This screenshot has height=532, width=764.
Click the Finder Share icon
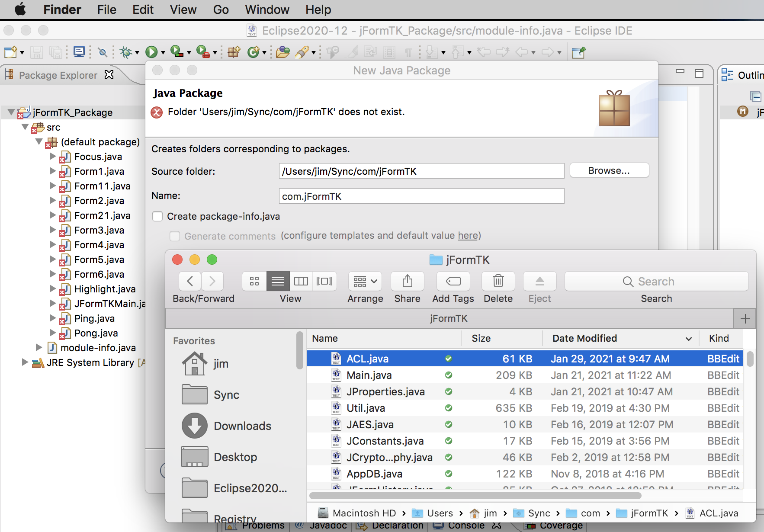pyautogui.click(x=407, y=282)
